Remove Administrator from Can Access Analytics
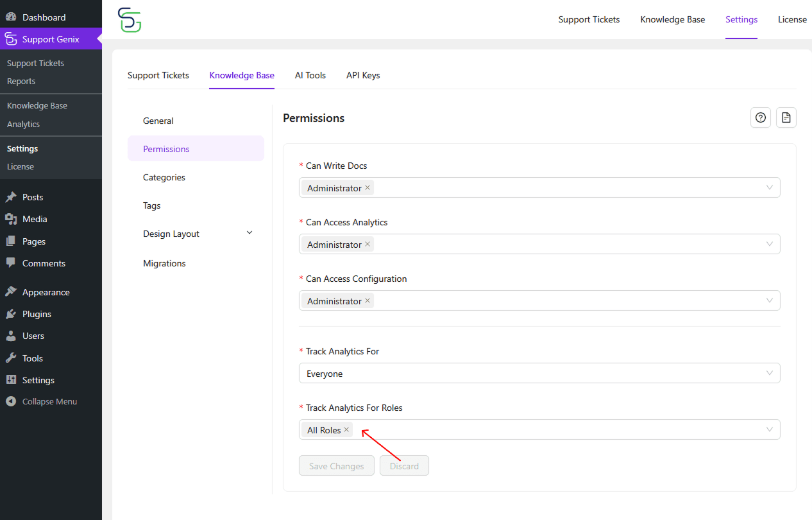This screenshot has height=520, width=812. [367, 244]
